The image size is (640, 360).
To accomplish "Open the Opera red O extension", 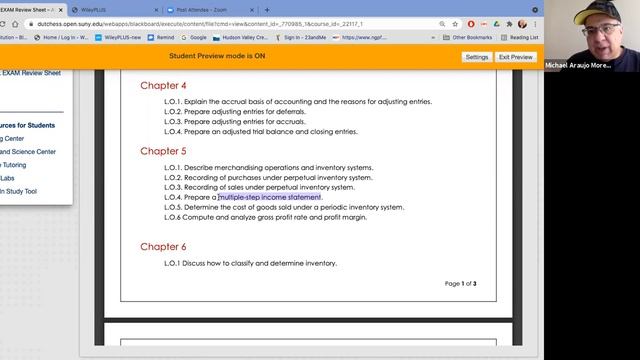I will point(471,24).
